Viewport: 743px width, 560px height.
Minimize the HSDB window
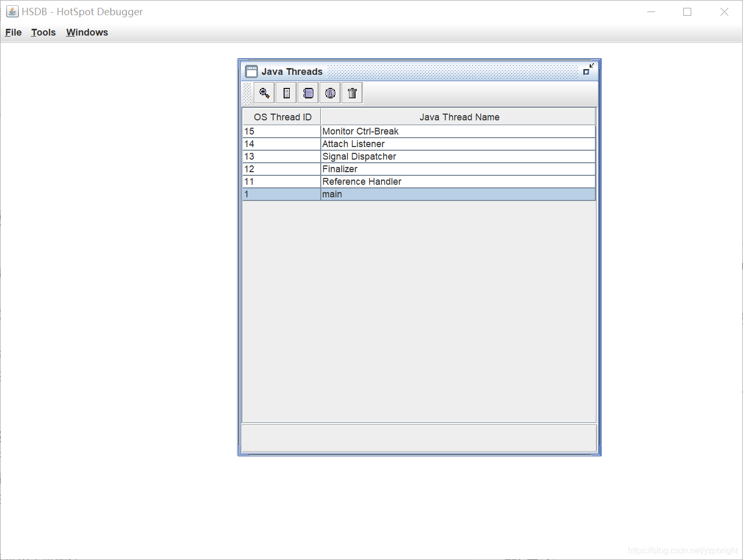(651, 12)
